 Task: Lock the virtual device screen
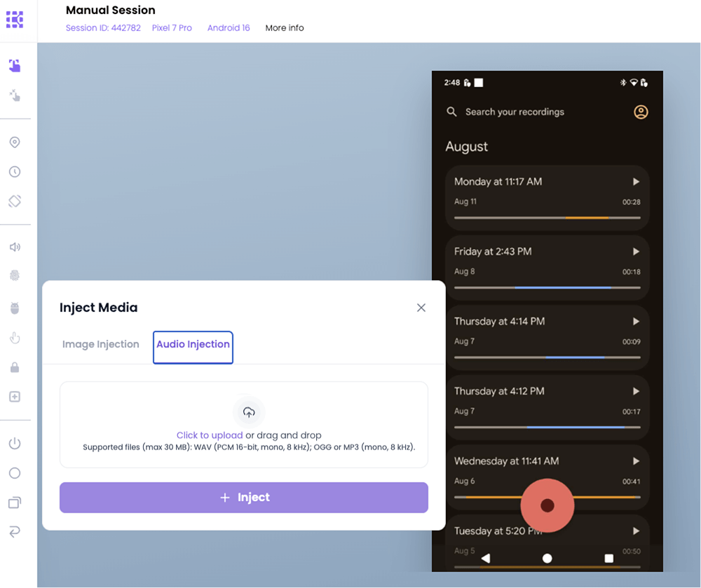pyautogui.click(x=15, y=367)
